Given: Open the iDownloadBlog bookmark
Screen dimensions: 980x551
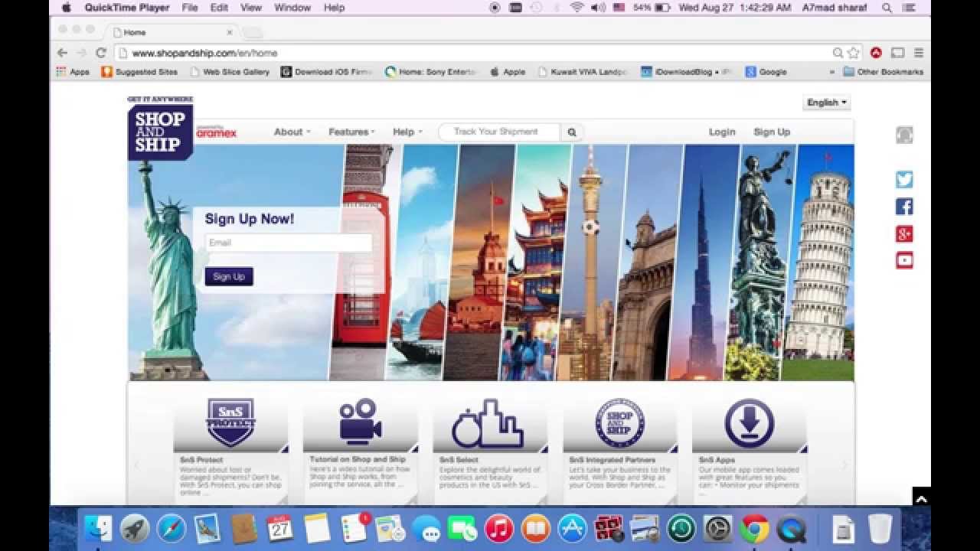Looking at the screenshot, I should pyautogui.click(x=687, y=72).
